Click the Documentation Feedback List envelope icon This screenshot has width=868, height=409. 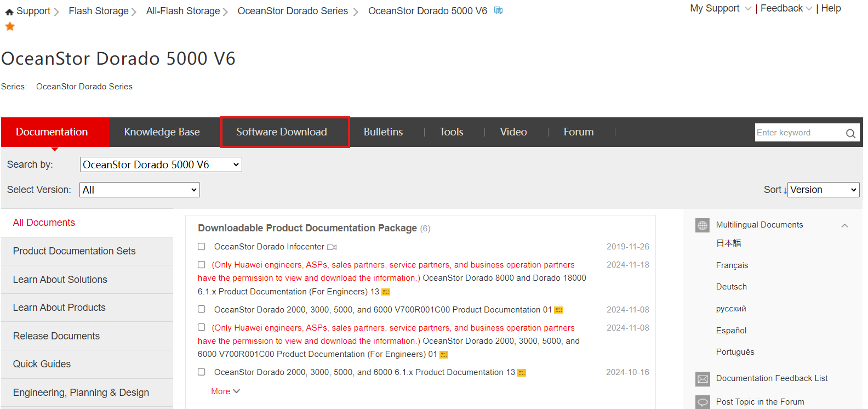coord(703,379)
